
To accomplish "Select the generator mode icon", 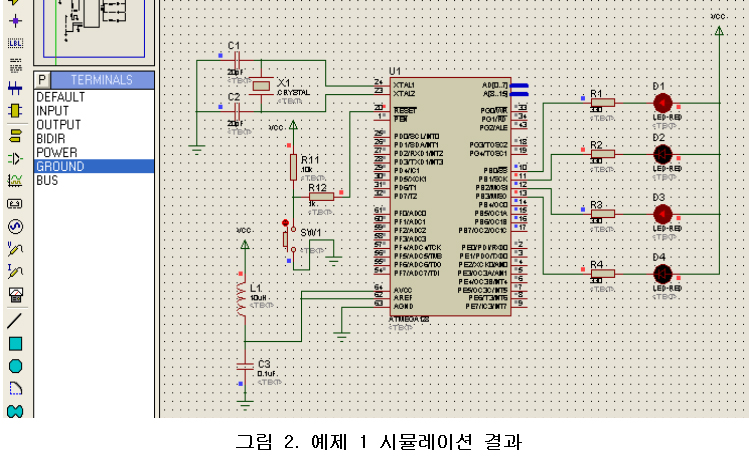I will pos(15,226).
